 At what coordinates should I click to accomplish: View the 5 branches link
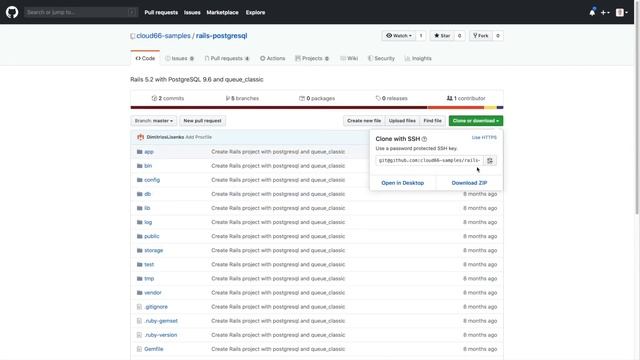point(242,98)
